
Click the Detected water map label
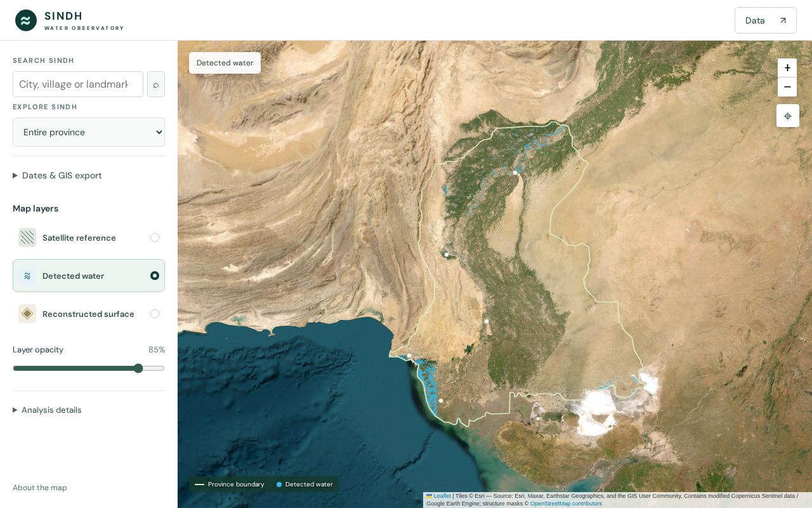click(x=225, y=63)
